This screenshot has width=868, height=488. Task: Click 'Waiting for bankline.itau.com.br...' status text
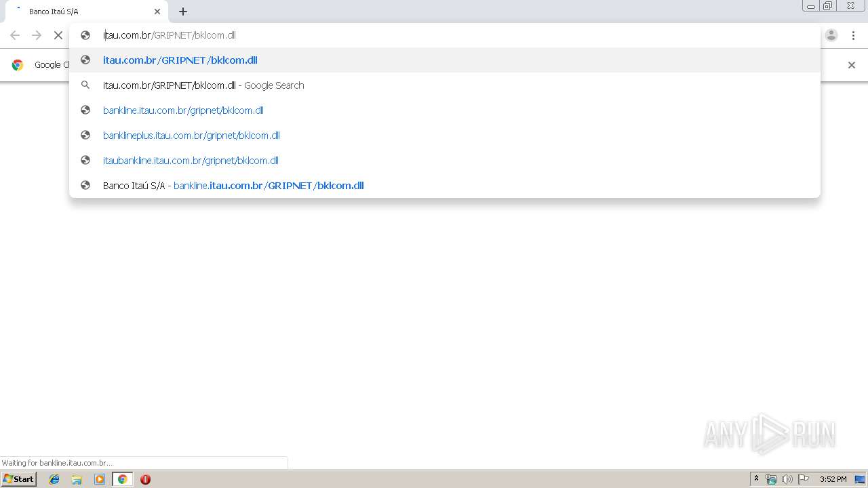pyautogui.click(x=57, y=463)
